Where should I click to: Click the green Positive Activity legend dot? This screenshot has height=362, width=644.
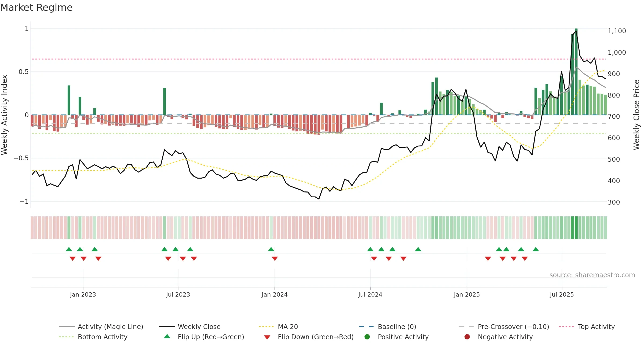pyautogui.click(x=367, y=337)
